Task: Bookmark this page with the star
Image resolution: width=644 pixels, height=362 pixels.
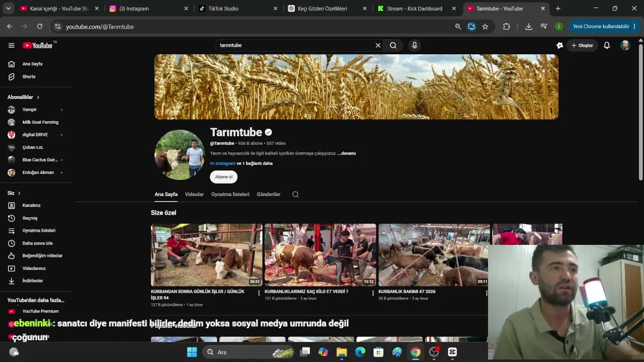Action: click(485, 27)
